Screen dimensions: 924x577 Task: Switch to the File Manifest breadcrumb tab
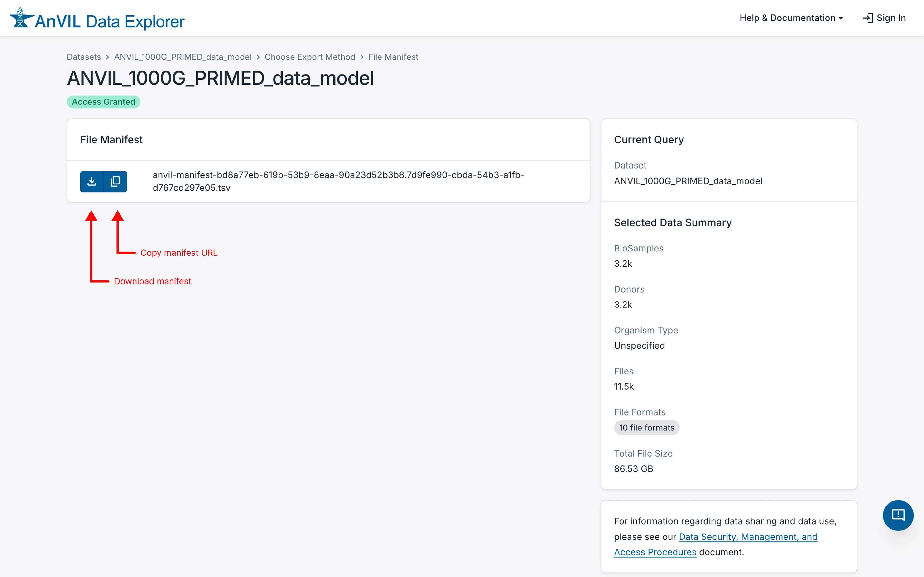point(393,57)
